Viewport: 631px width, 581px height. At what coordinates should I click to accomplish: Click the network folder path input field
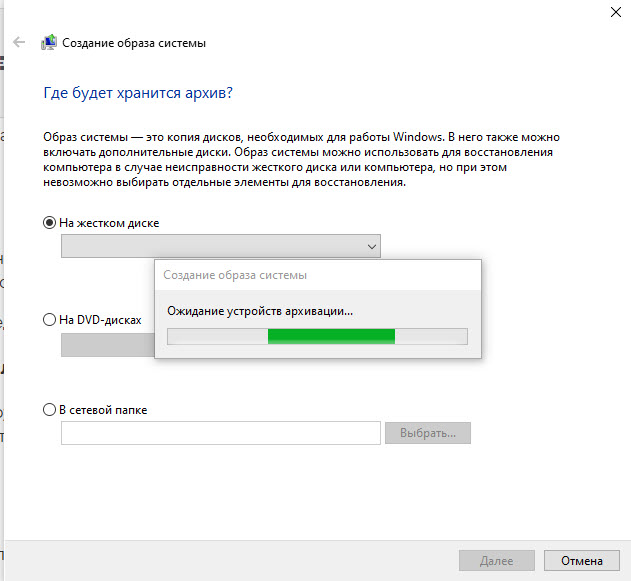[220, 433]
